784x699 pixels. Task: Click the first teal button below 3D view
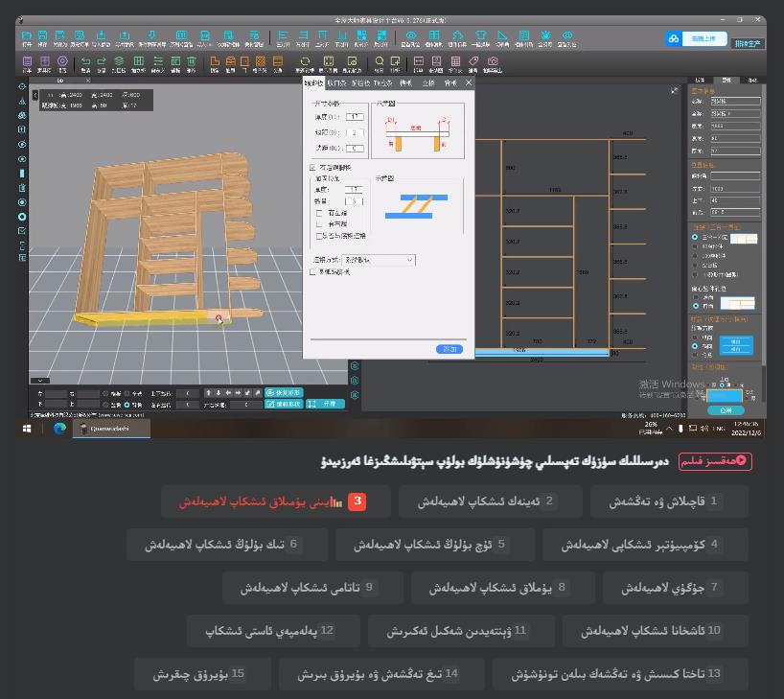pos(284,393)
